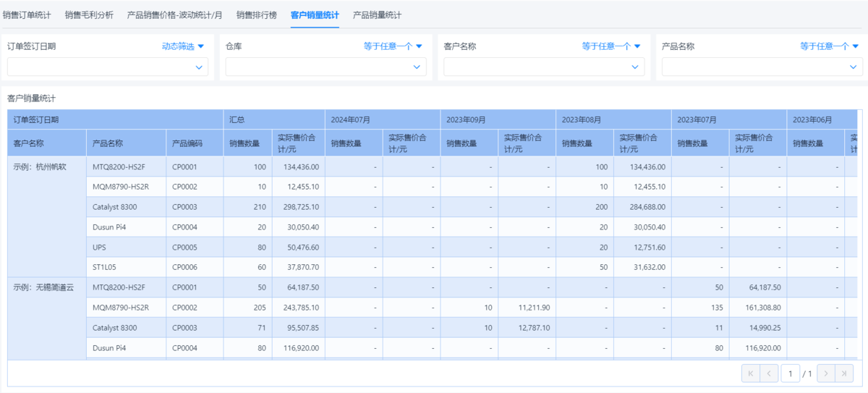
Task: Jump to last page of table
Action: 844,373
